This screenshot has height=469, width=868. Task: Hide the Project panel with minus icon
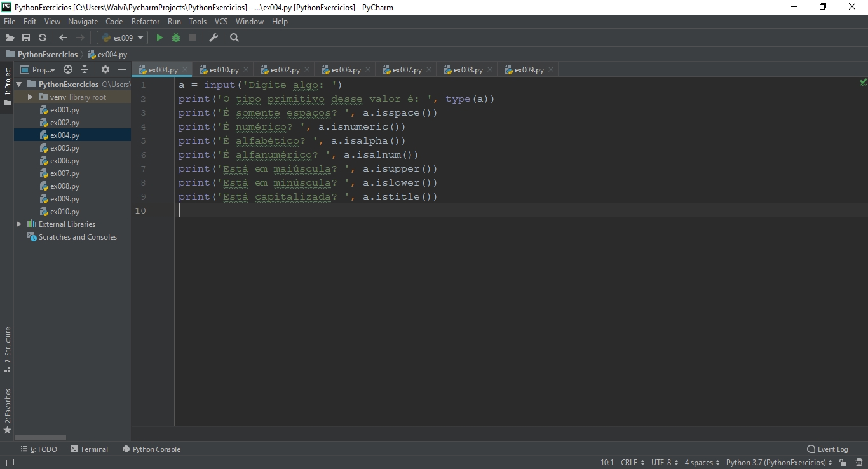(122, 69)
